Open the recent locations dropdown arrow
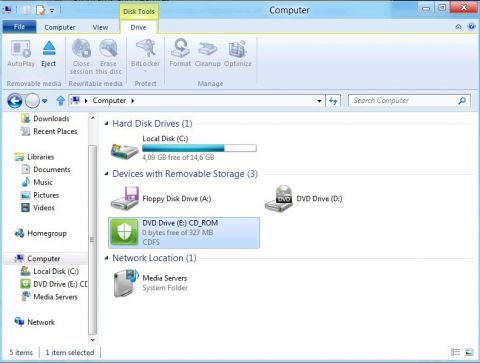 click(x=45, y=101)
